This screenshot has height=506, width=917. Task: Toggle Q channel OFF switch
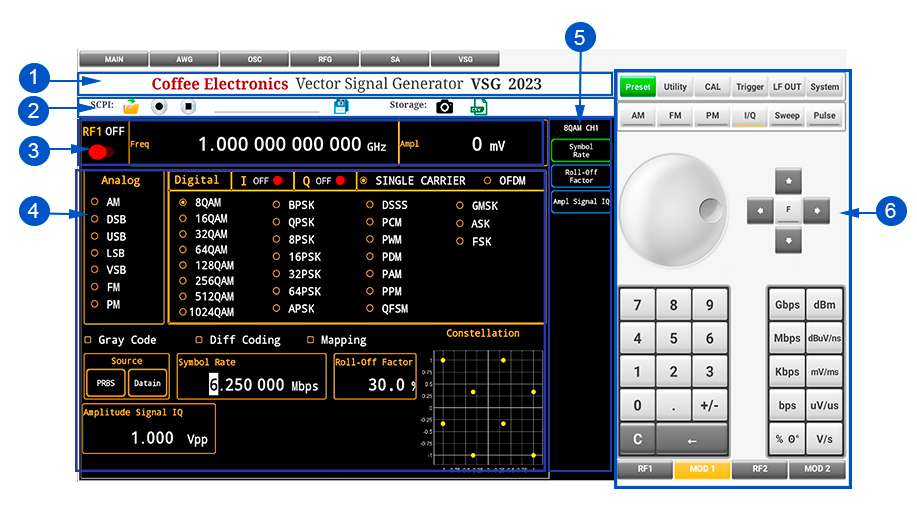pos(342,181)
